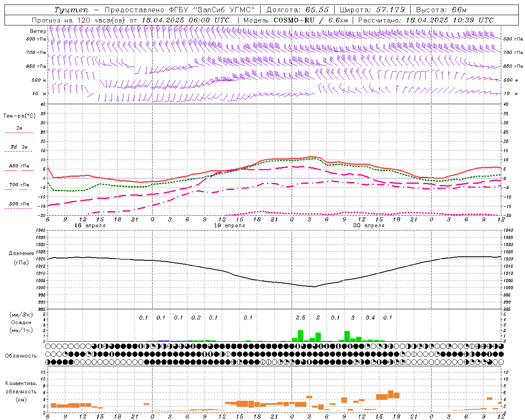Click the 18 апреля date label
The height and width of the screenshot is (420, 525).
[x=90, y=226]
